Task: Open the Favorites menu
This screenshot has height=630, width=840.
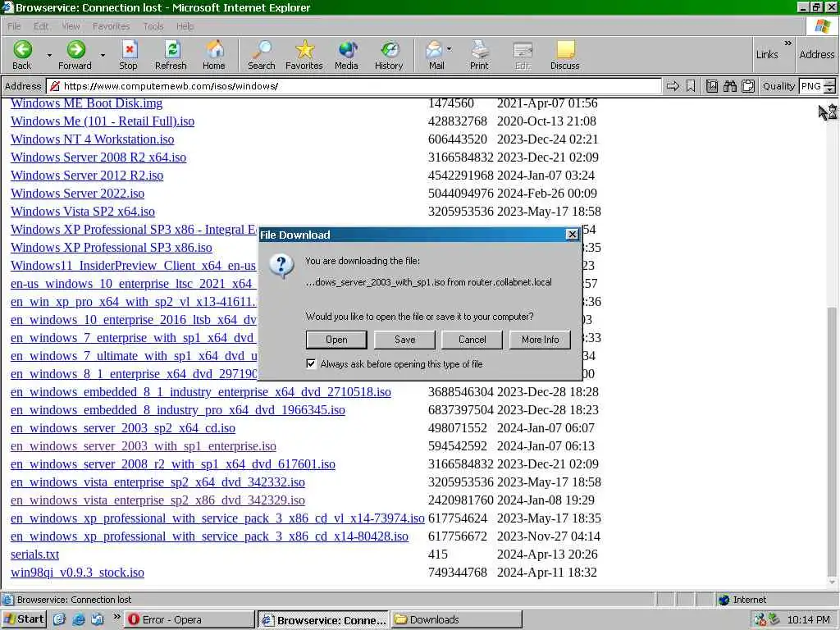Action: (111, 26)
